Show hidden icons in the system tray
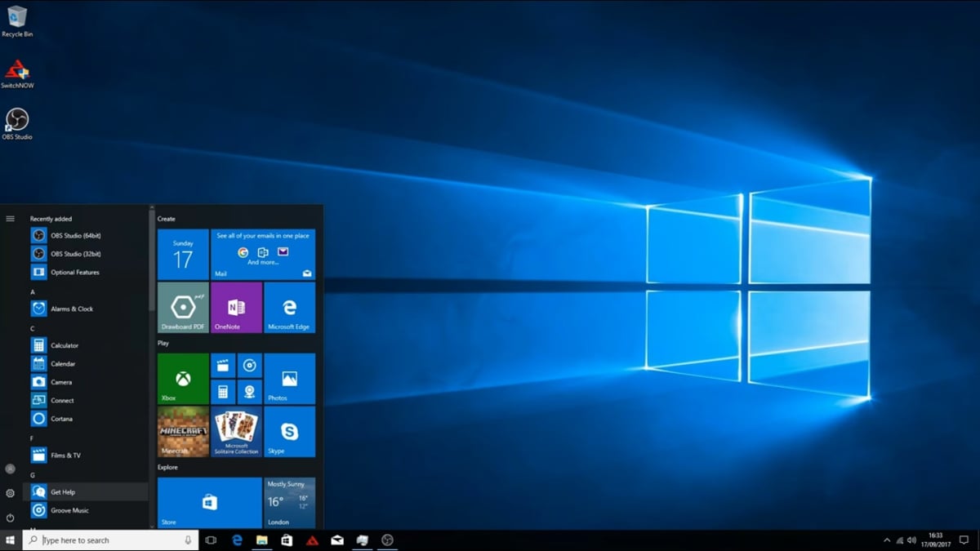 (886, 540)
